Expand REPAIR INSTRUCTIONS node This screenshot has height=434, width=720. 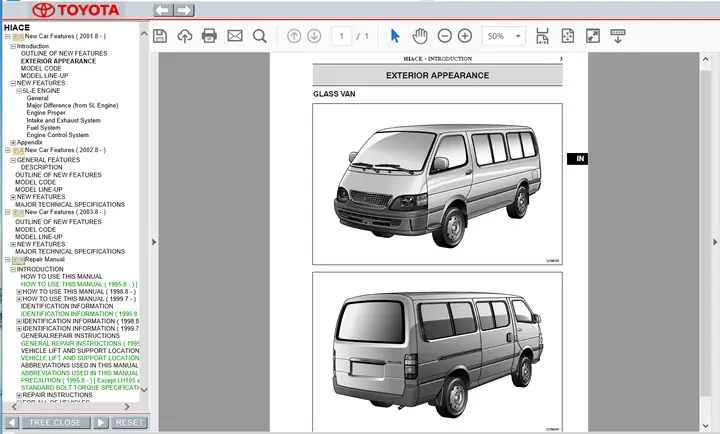coord(19,395)
